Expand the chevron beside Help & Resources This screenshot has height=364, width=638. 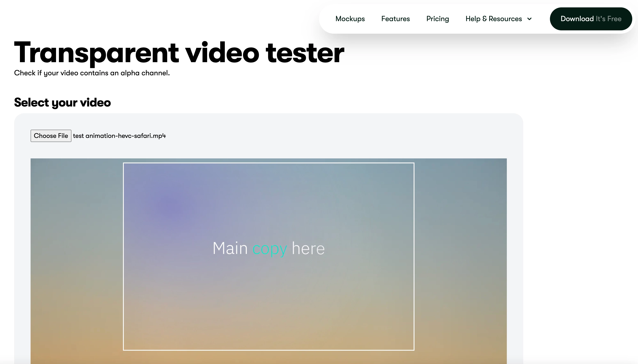click(x=529, y=19)
